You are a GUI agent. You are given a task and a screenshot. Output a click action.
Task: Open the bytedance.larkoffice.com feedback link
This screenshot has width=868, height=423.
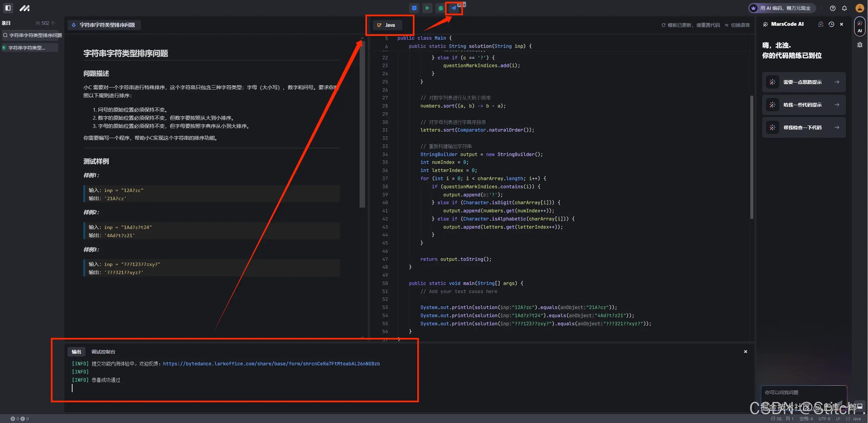point(271,364)
